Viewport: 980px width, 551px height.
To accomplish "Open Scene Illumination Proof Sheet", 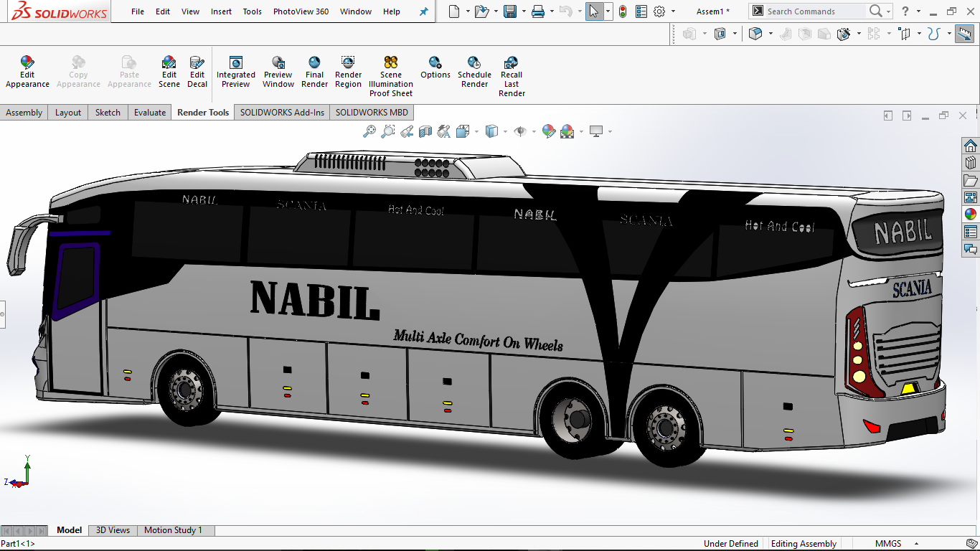I will 391,76.
